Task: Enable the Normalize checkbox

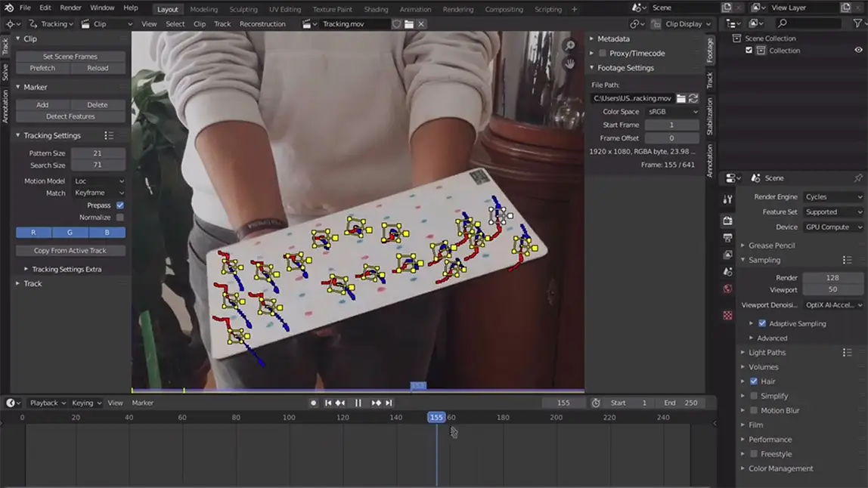Action: (x=119, y=218)
